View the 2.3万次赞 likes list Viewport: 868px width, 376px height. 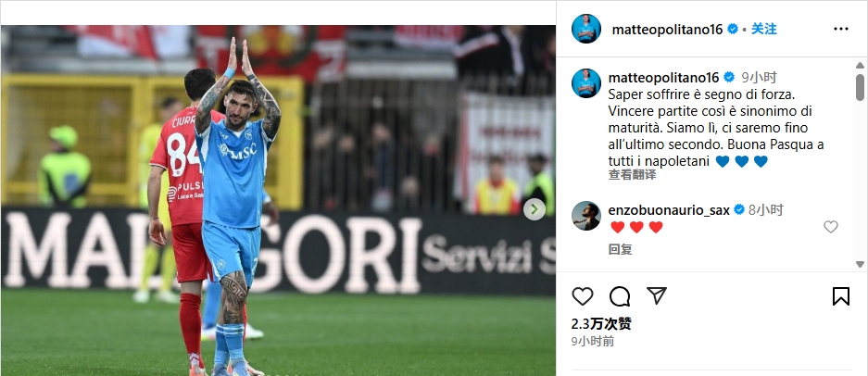[x=601, y=324]
